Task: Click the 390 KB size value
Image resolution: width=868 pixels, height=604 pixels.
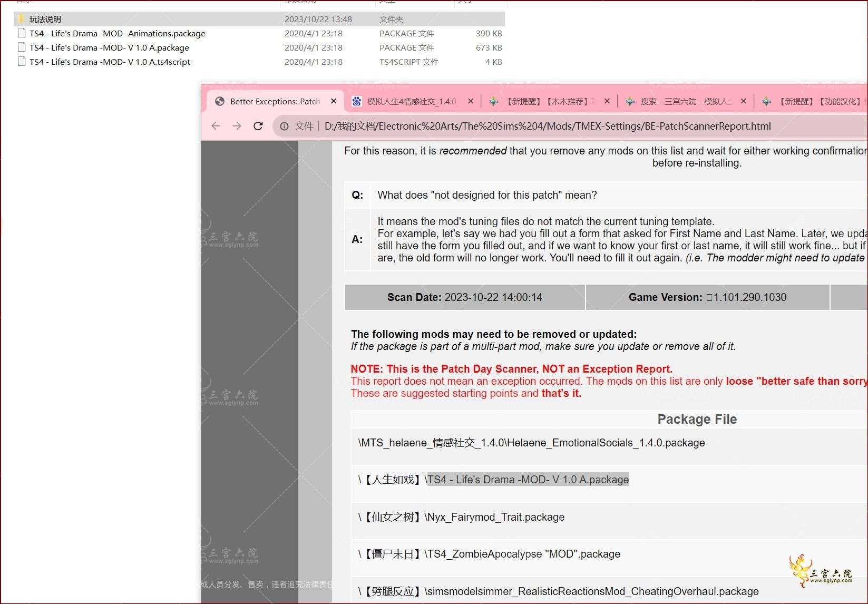Action: (489, 33)
